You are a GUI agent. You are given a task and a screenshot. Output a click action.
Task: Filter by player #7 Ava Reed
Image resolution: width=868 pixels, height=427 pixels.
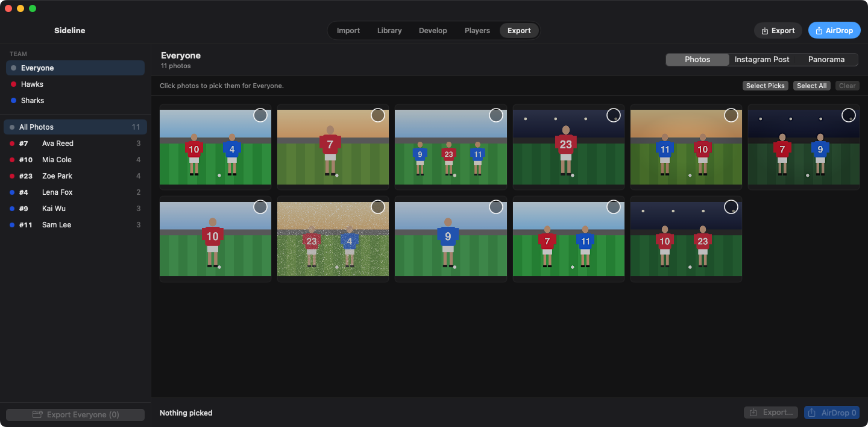75,144
